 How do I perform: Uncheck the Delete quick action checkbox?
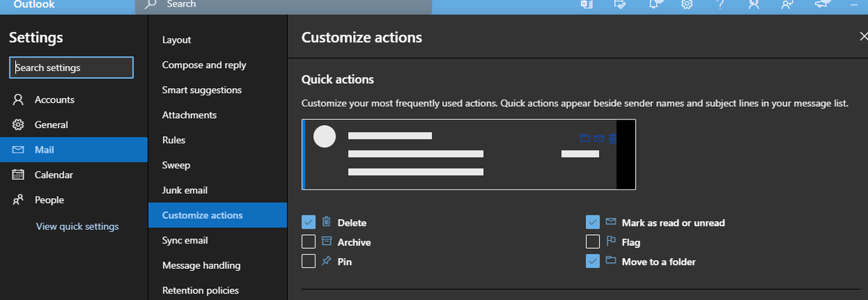(308, 223)
